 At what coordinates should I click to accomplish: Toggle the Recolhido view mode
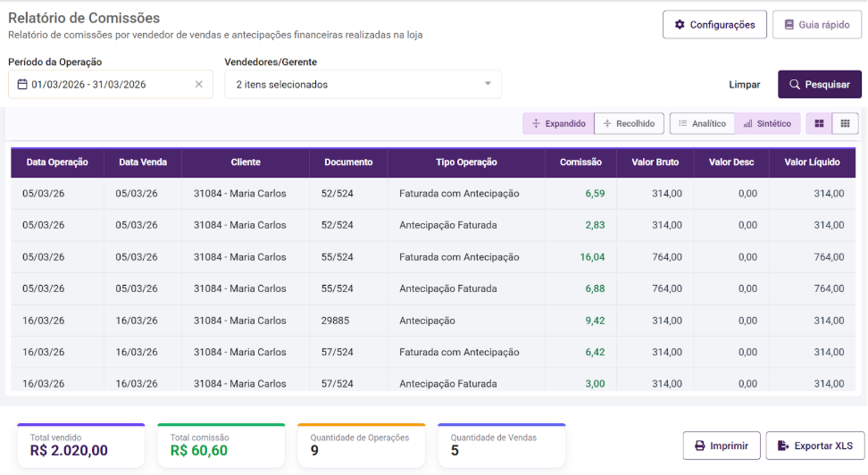629,123
